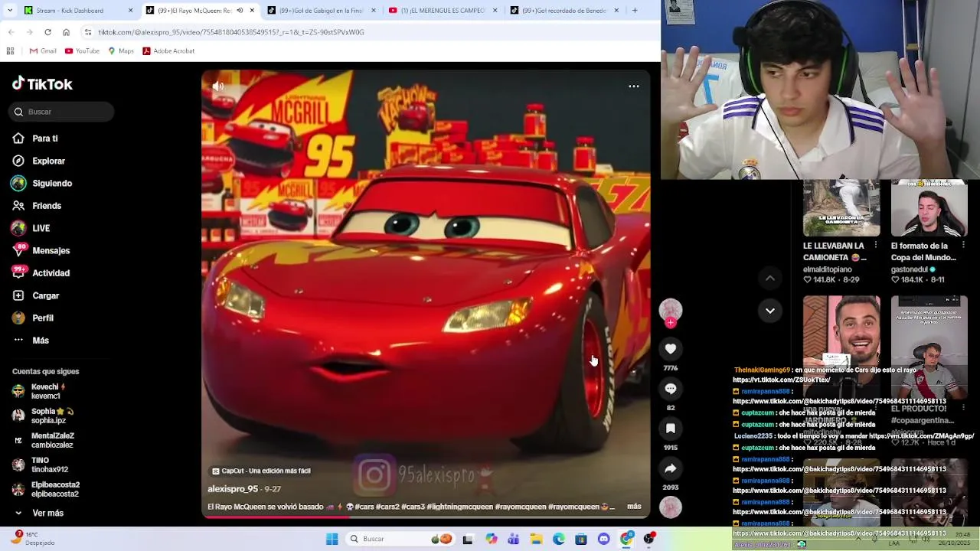Follow alexispro_95 with the red plus badge
The width and height of the screenshot is (980, 551).
671,323
